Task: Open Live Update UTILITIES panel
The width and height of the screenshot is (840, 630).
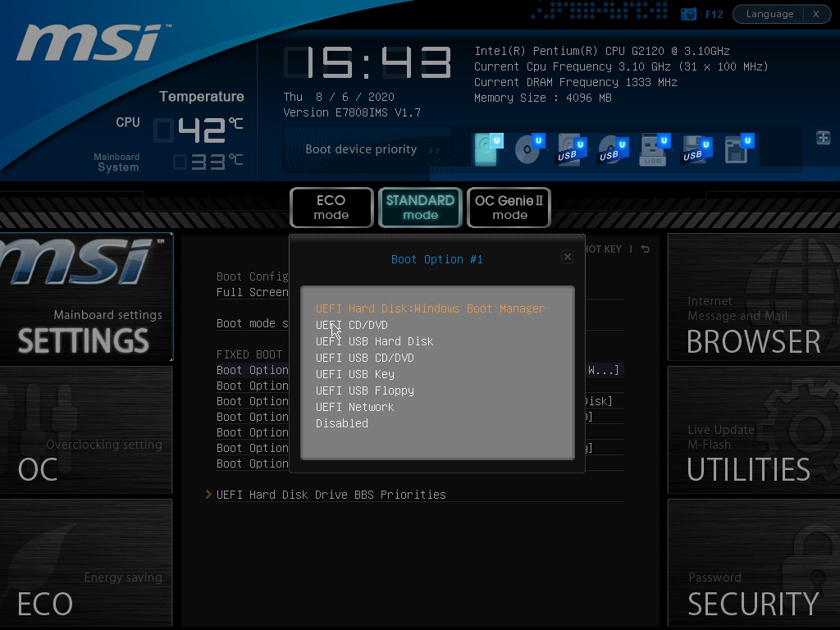Action: click(754, 430)
